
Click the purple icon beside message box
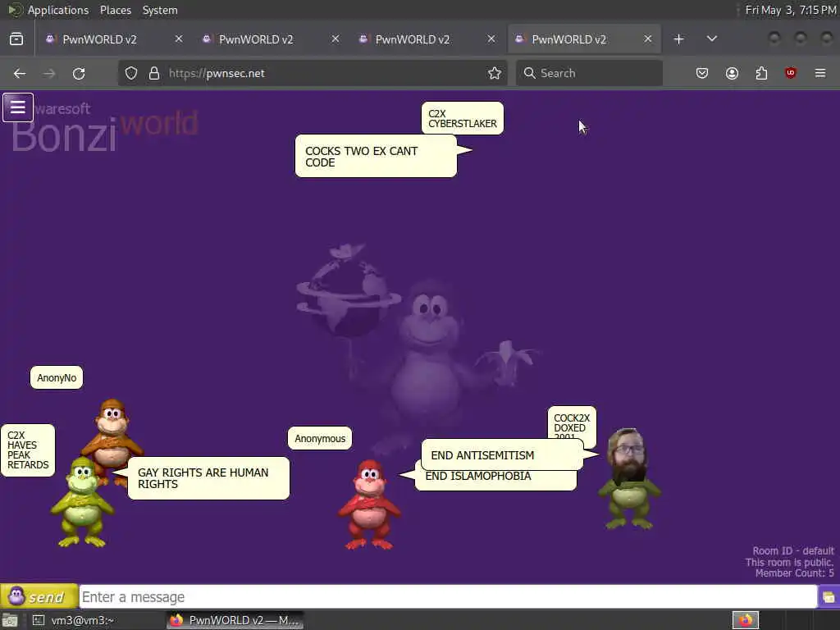(829, 597)
